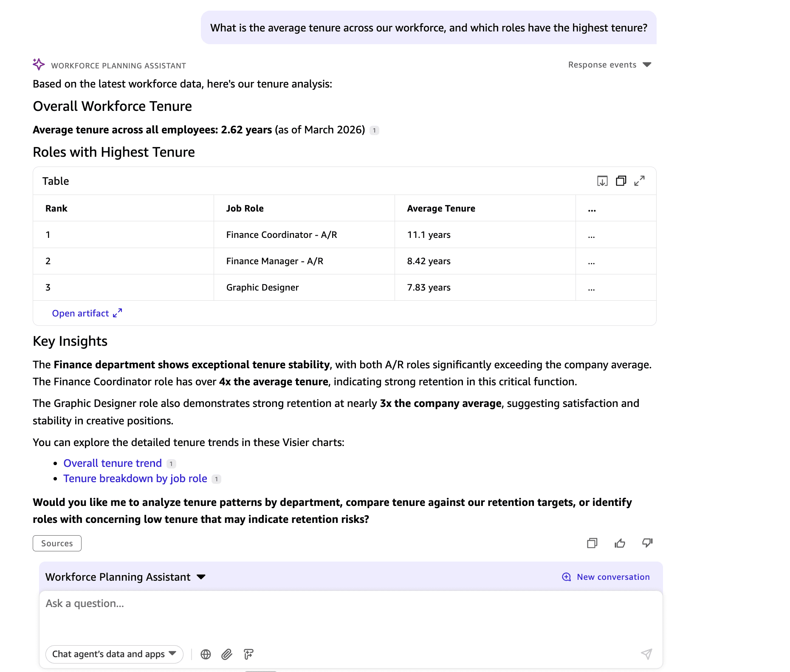Expand the table to full screen

pos(639,181)
